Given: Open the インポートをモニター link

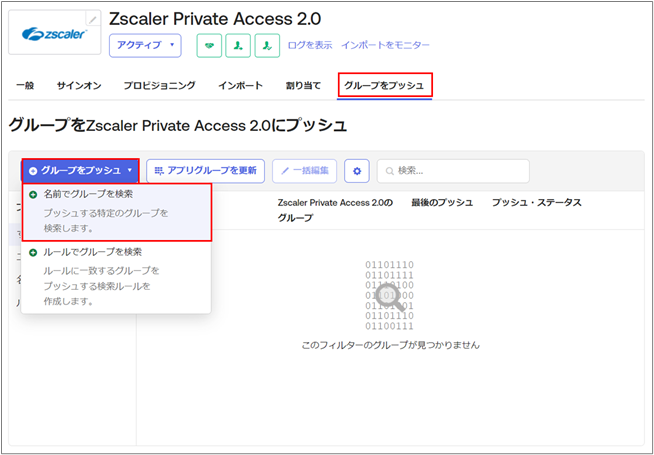Looking at the screenshot, I should coord(385,45).
